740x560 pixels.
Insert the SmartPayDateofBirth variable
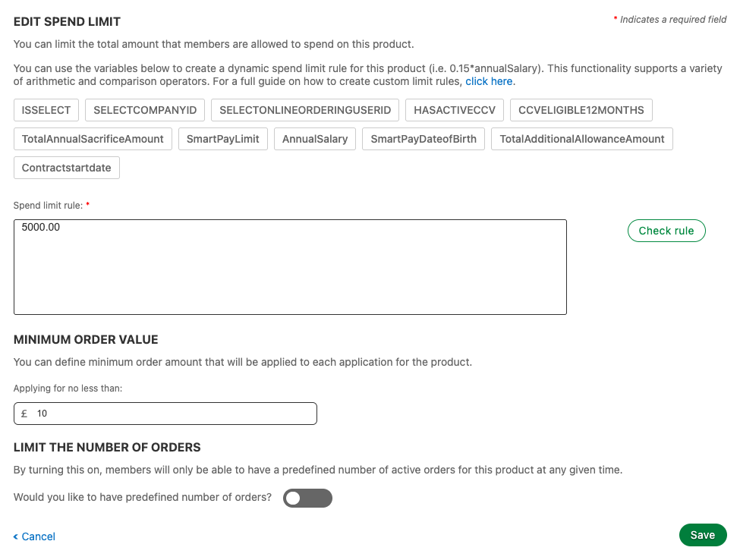coord(424,138)
